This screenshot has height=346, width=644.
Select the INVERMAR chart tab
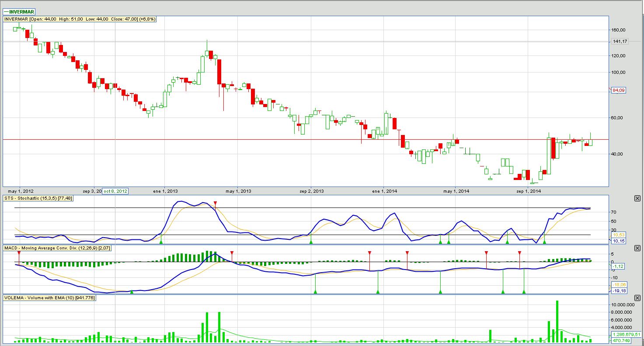(20, 12)
